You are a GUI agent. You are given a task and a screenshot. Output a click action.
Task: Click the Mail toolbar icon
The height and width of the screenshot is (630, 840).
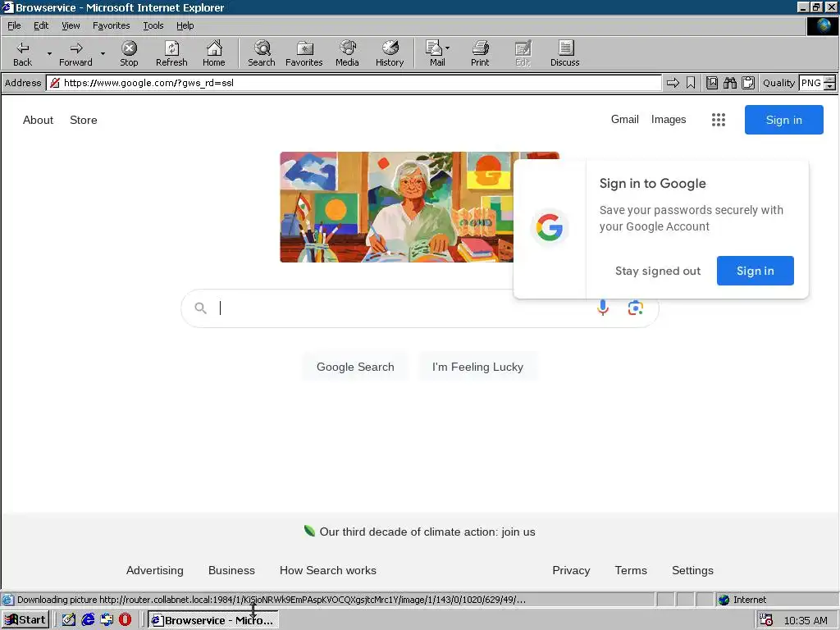pyautogui.click(x=435, y=53)
